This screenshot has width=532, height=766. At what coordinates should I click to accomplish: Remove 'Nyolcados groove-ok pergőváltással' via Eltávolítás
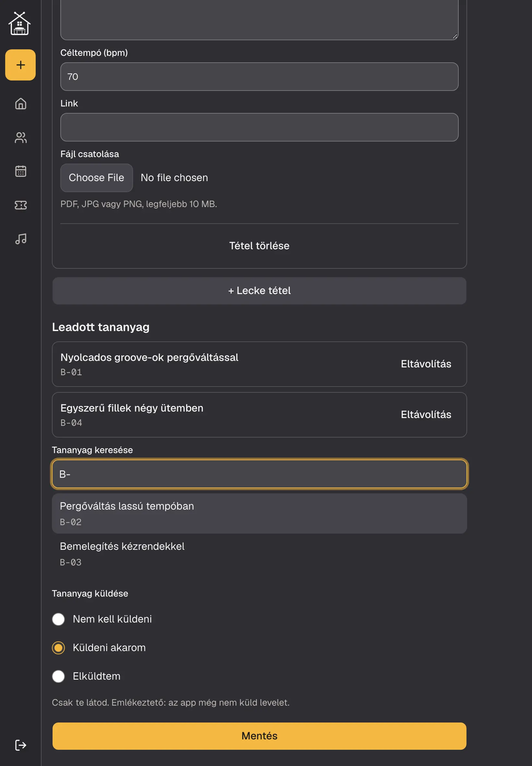[x=426, y=364]
